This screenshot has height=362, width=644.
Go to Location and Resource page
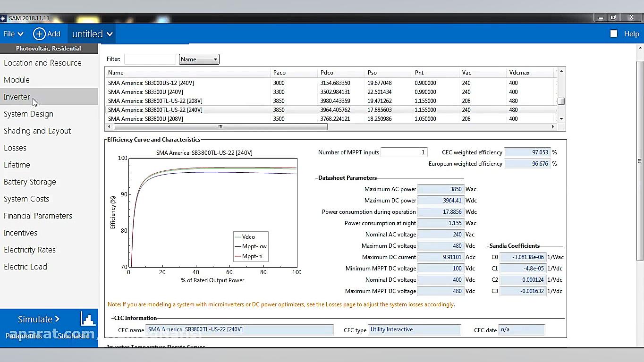click(x=49, y=63)
